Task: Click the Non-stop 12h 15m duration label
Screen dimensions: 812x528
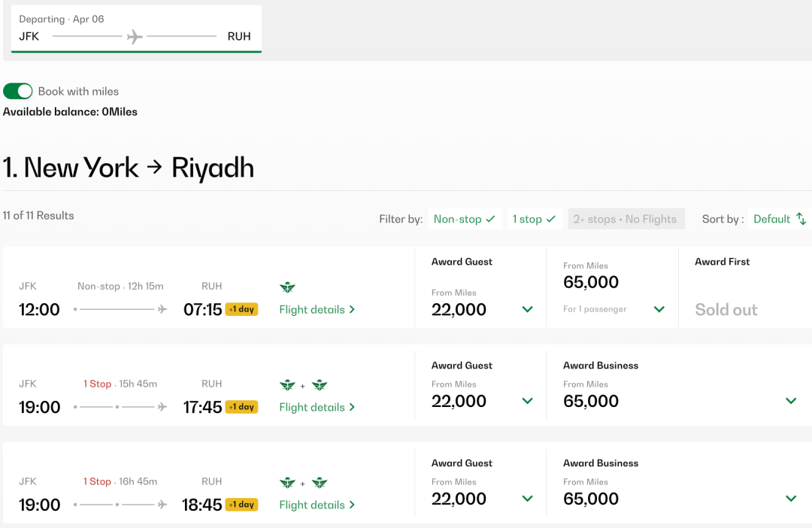Action: tap(120, 286)
